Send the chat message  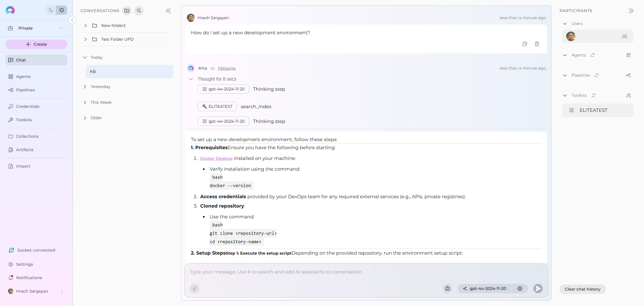pyautogui.click(x=538, y=289)
